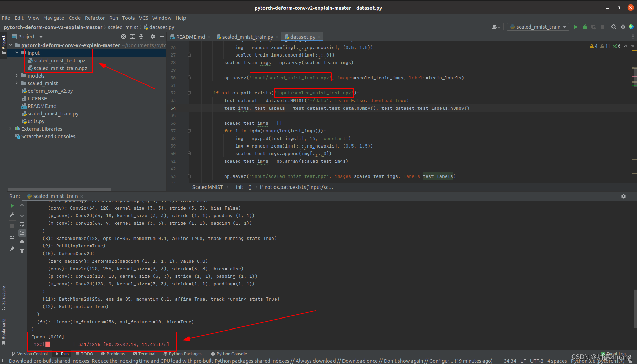Switch to the scaled_mnist_train.py editor tab
Image resolution: width=637 pixels, height=364 pixels.
coord(248,37)
